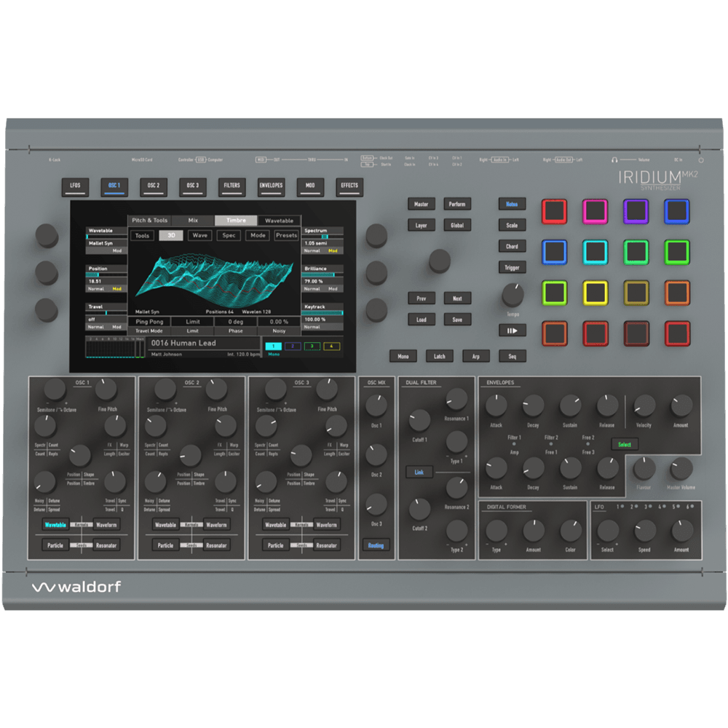Click the Flavour knob
728x728 pixels.
click(x=644, y=468)
